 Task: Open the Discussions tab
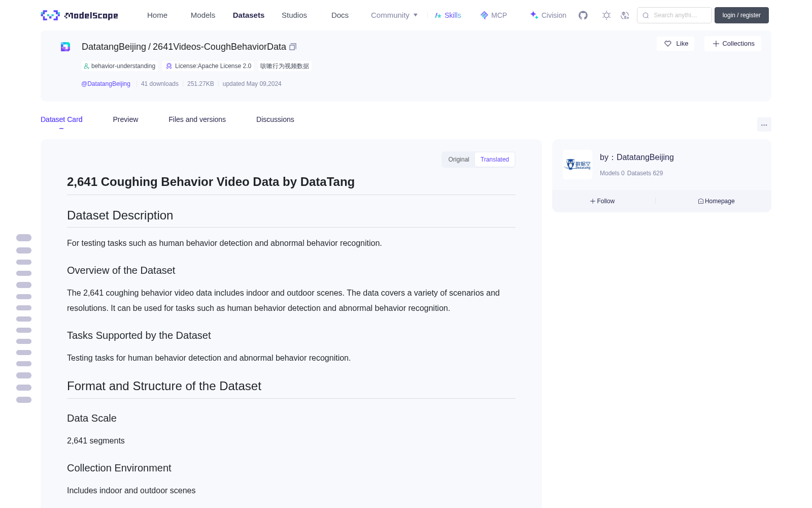(x=275, y=119)
